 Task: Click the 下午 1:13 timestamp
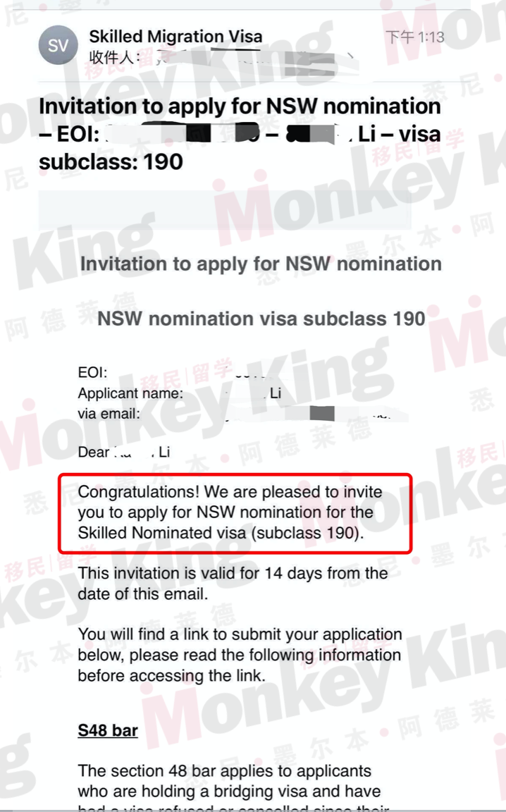415,37
